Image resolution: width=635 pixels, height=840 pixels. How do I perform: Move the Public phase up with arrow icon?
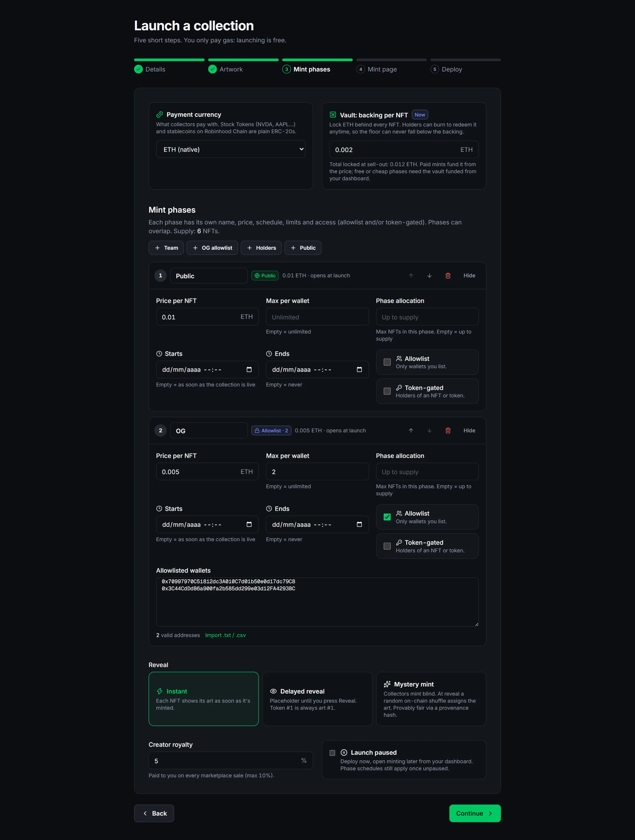(x=411, y=276)
